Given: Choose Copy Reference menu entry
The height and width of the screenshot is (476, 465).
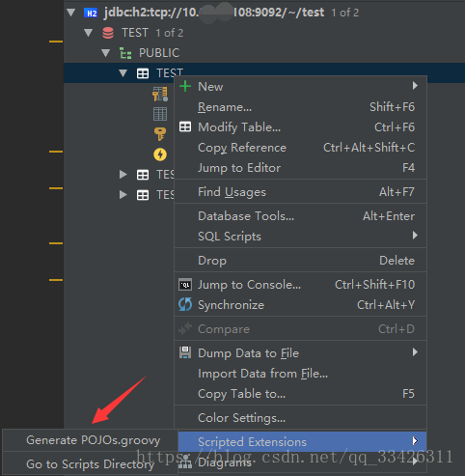Looking at the screenshot, I should pyautogui.click(x=300, y=148).
